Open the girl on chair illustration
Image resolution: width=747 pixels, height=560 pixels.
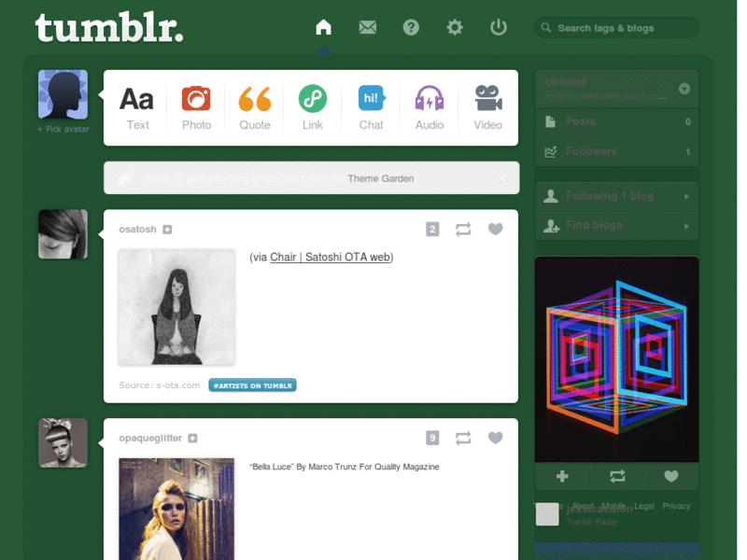coord(176,307)
